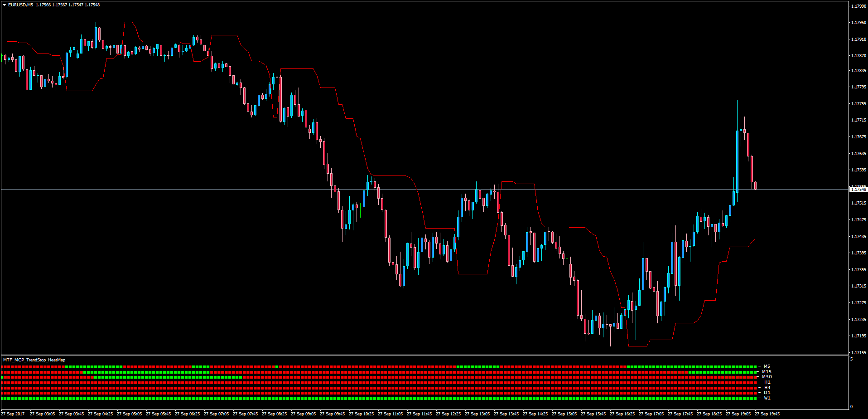Click the 1.17315 price axis label
Viewport: 868px width, 419px height.
click(x=858, y=286)
